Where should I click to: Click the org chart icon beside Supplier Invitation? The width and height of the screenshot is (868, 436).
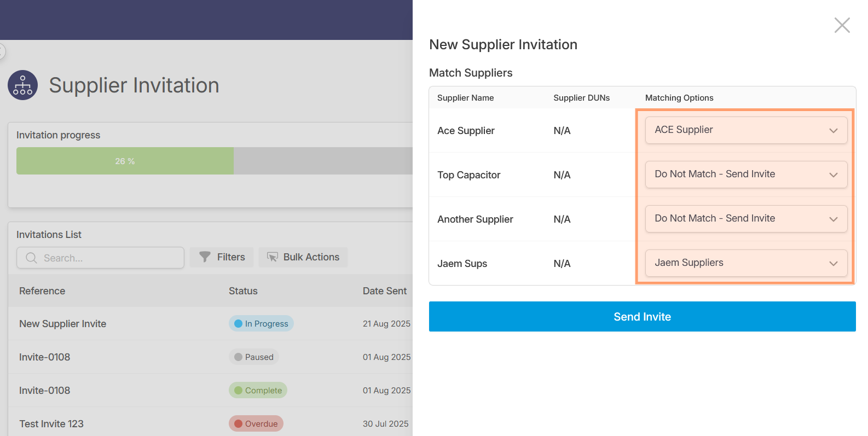[x=22, y=85]
